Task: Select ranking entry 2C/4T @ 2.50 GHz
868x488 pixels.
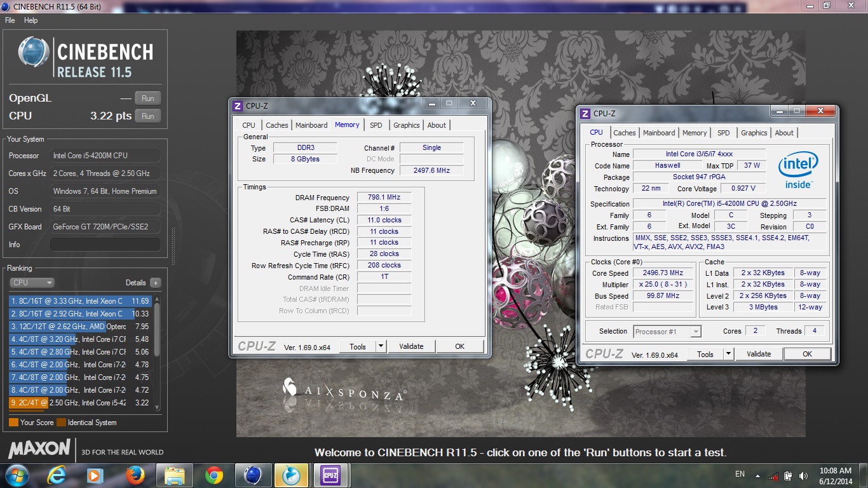Action: coord(81,403)
